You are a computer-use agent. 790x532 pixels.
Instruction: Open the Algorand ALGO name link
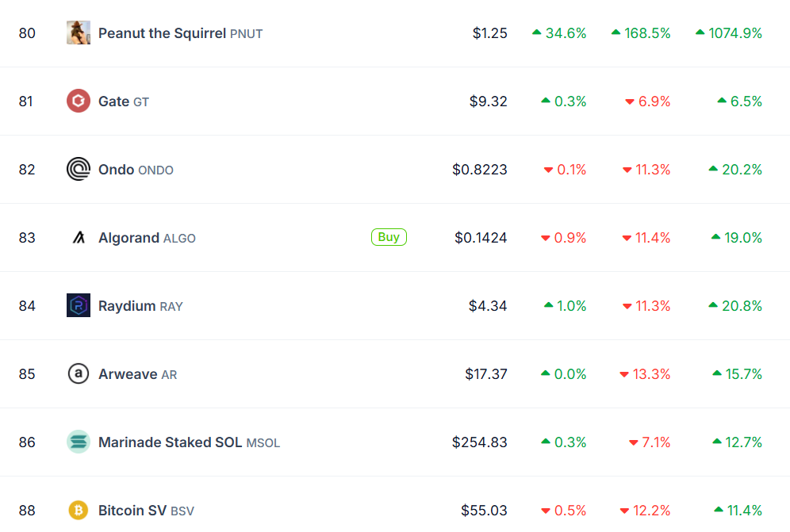pyautogui.click(x=147, y=238)
